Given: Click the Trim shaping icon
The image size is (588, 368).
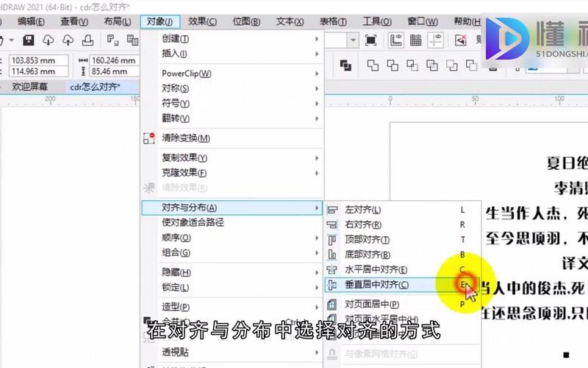Looking at the screenshot, I should 392,66.
